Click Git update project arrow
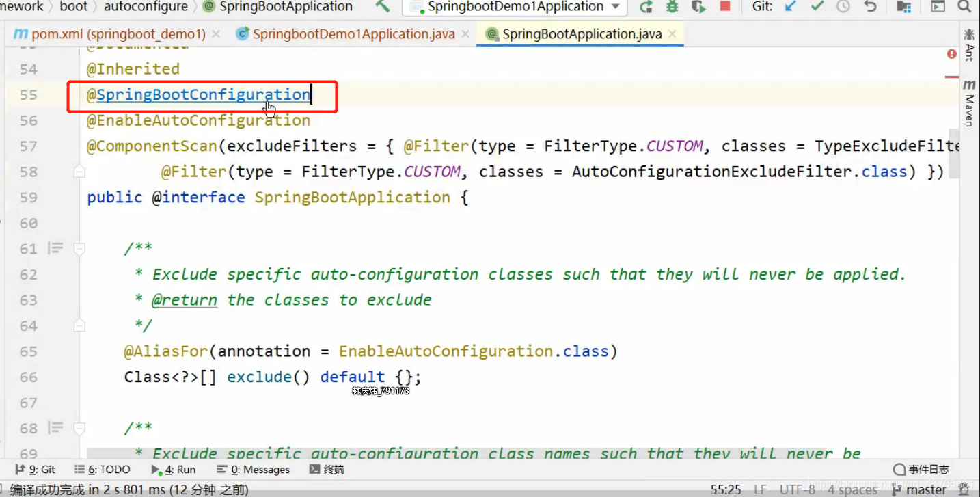This screenshot has width=980, height=497. pyautogui.click(x=791, y=7)
